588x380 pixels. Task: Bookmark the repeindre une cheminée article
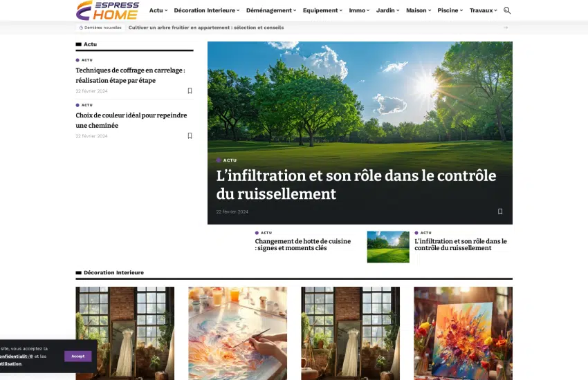click(190, 135)
